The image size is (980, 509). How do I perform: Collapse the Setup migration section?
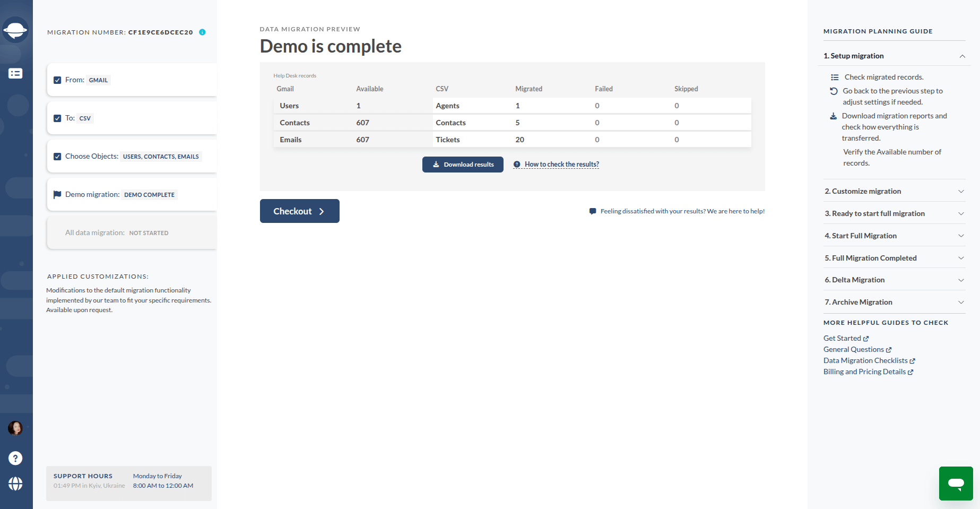click(x=962, y=56)
